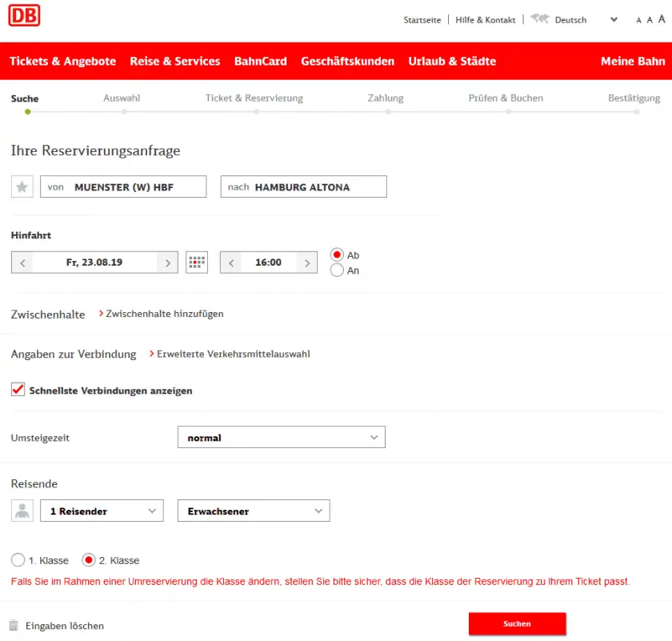This screenshot has width=672, height=641.
Task: Click the star favorites icon
Action: (22, 186)
